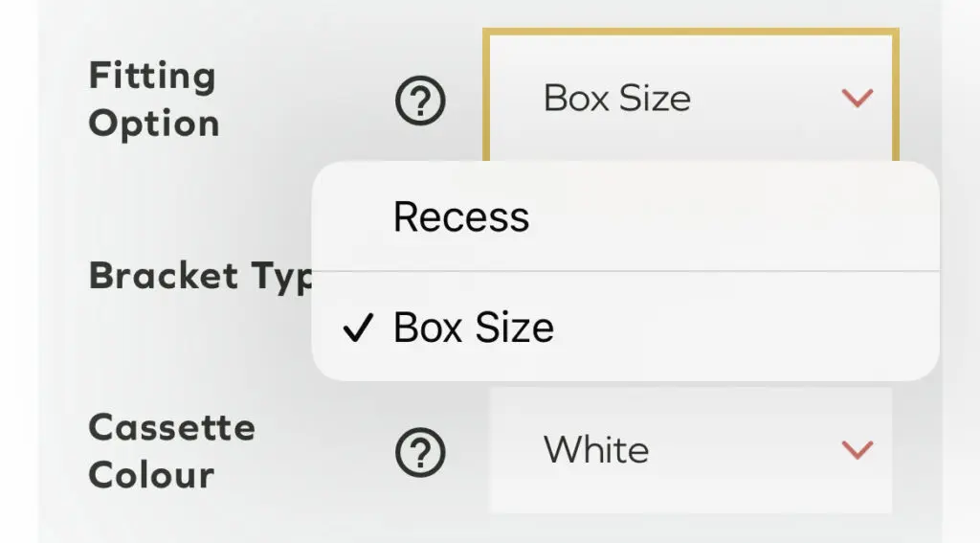Click the Fitting Option label
This screenshot has width=980, height=543.
153,100
